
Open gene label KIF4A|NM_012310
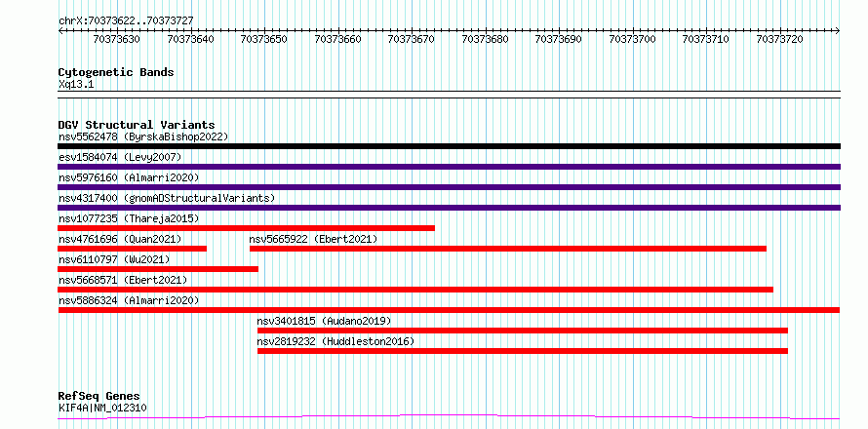[103, 408]
